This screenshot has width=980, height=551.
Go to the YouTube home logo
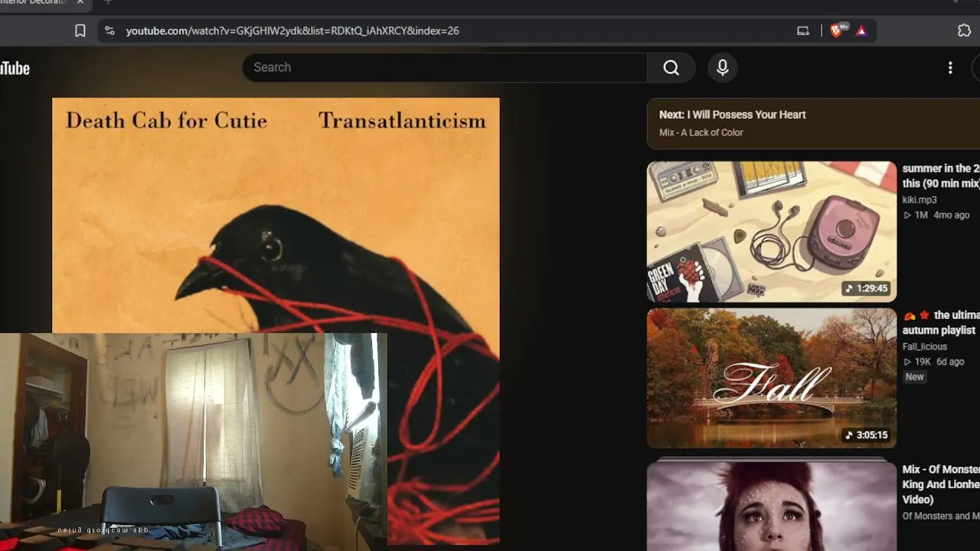coord(15,68)
